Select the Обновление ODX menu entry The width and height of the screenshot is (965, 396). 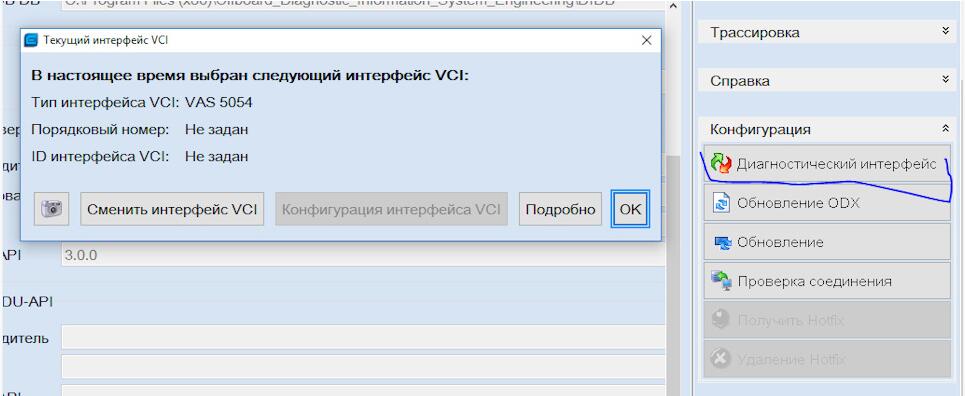(827, 203)
